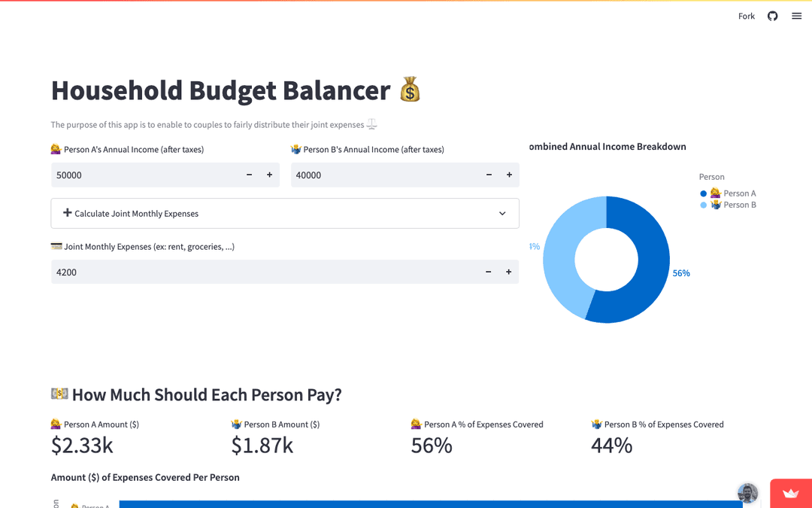
Task: Select the Person A legend color dot
Action: click(x=703, y=193)
